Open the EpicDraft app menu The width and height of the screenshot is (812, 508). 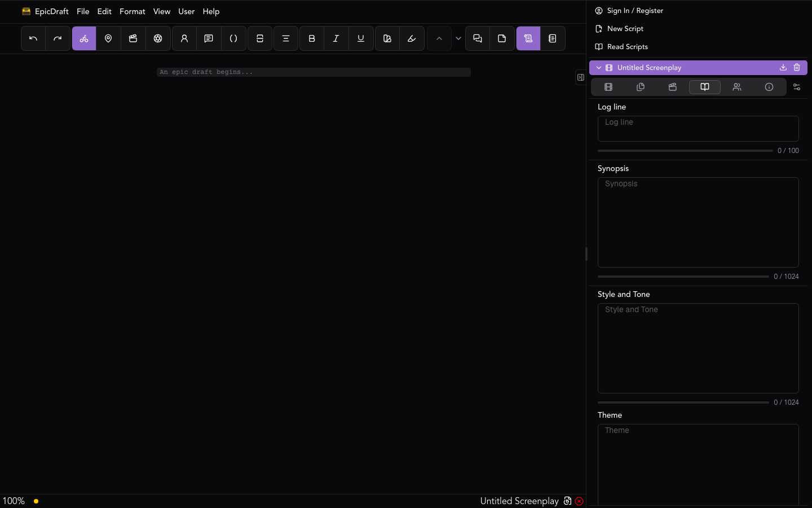coord(45,11)
